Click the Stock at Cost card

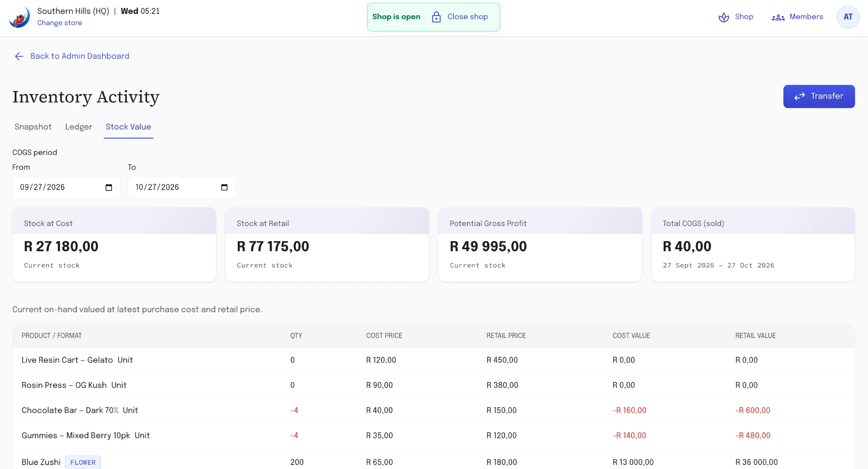point(114,245)
